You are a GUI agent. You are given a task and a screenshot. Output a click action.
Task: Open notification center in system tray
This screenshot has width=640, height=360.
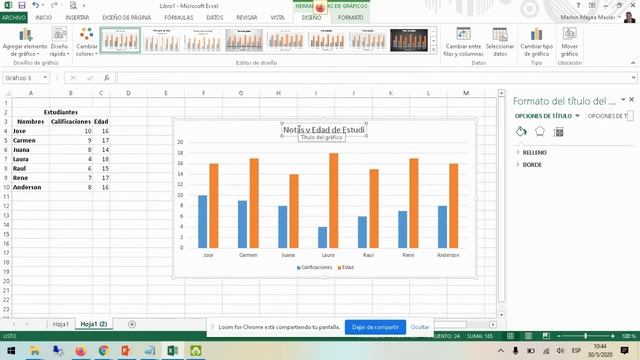point(624,351)
